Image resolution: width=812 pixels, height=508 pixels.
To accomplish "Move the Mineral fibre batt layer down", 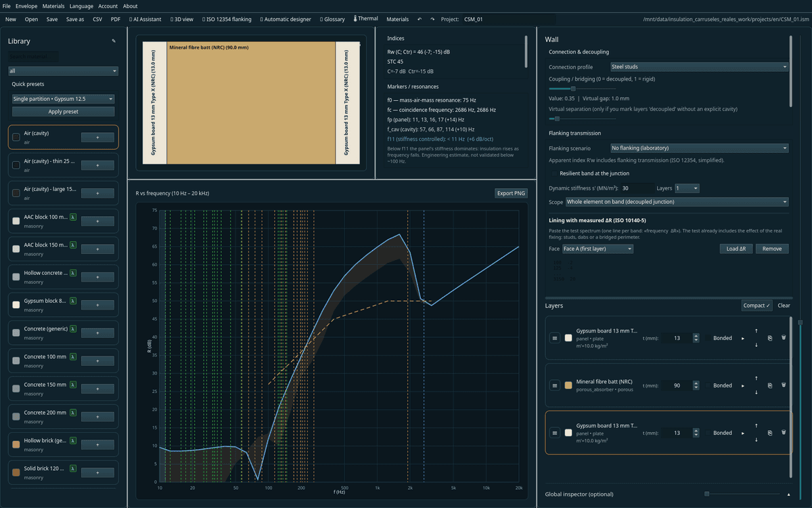I will point(756,393).
